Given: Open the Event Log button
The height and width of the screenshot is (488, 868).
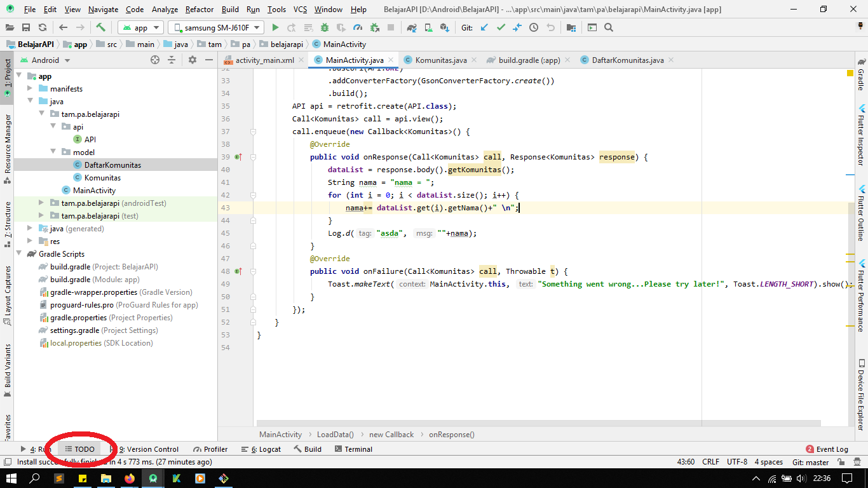Looking at the screenshot, I should click(827, 449).
